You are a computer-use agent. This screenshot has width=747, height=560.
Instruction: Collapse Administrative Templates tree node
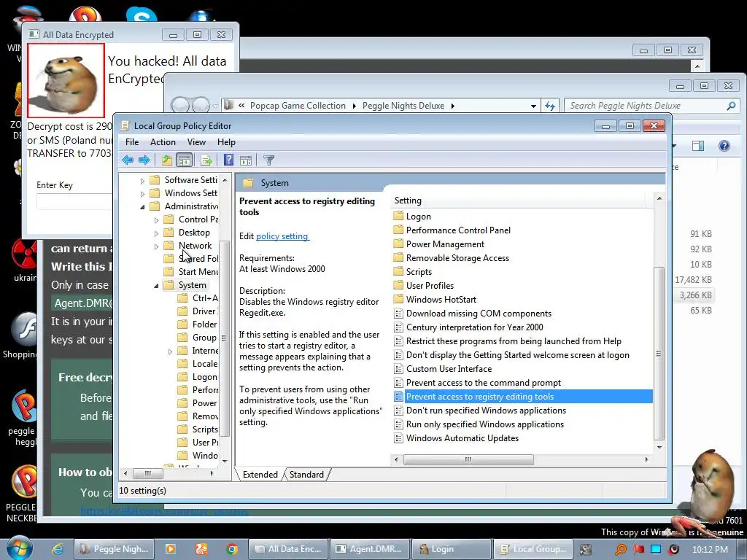142,206
